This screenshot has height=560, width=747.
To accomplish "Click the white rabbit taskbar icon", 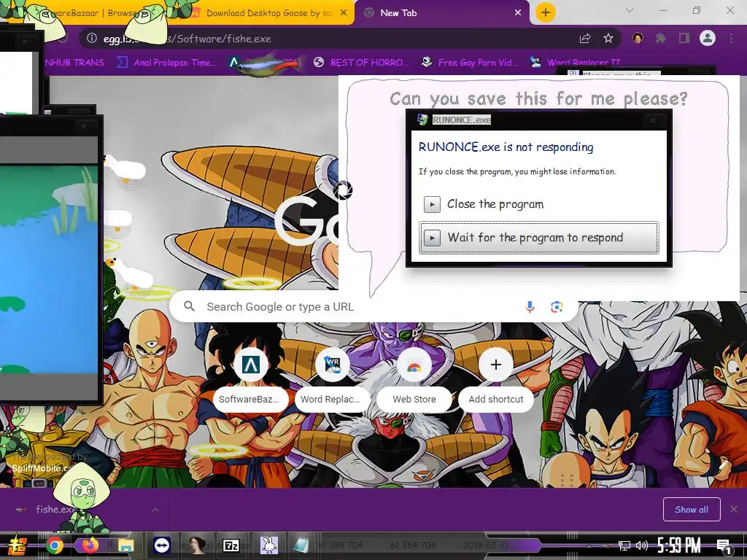I will tap(268, 545).
